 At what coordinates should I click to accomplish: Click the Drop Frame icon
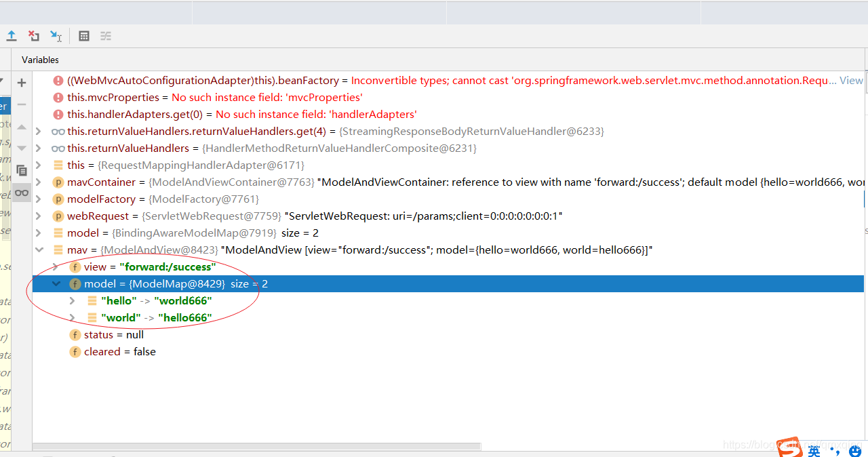point(33,36)
